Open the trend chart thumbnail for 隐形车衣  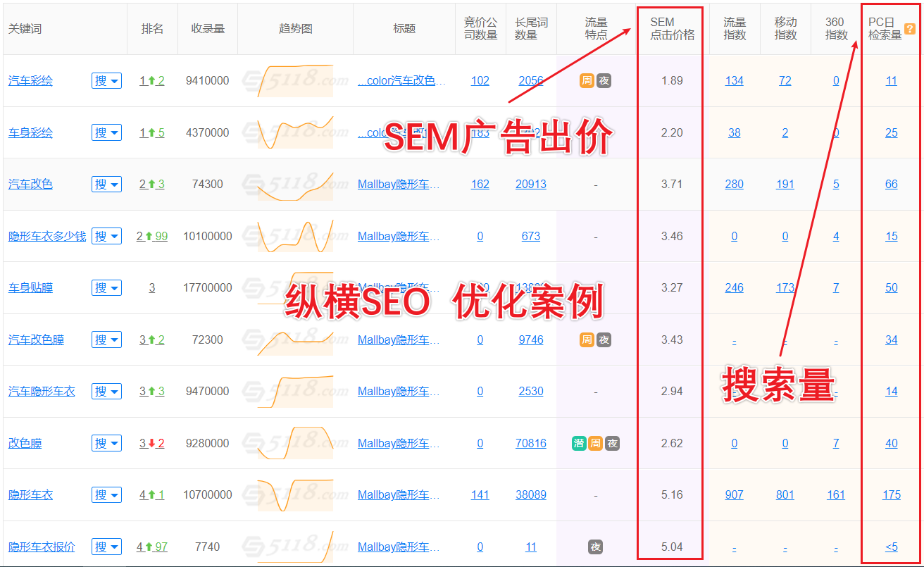tap(295, 495)
